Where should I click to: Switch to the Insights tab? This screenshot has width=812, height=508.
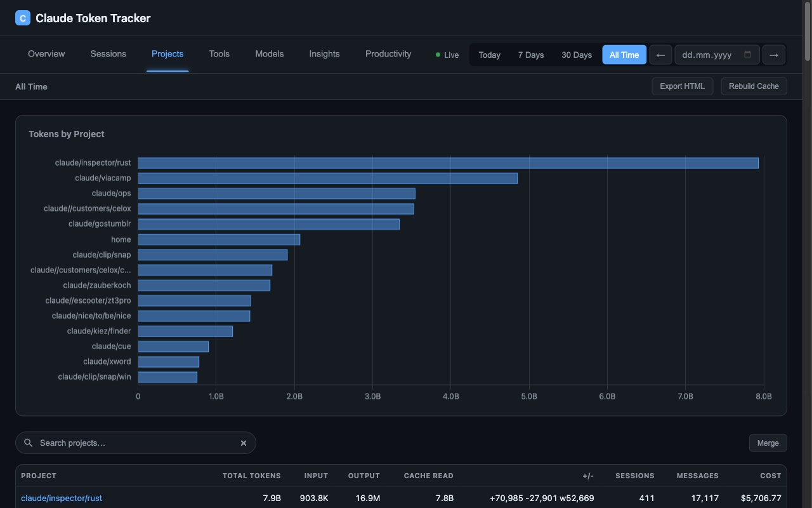click(x=325, y=54)
